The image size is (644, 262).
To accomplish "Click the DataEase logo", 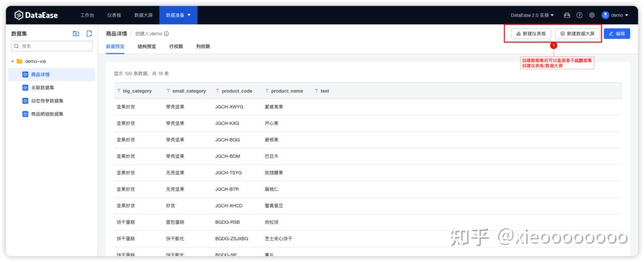I will click(36, 15).
